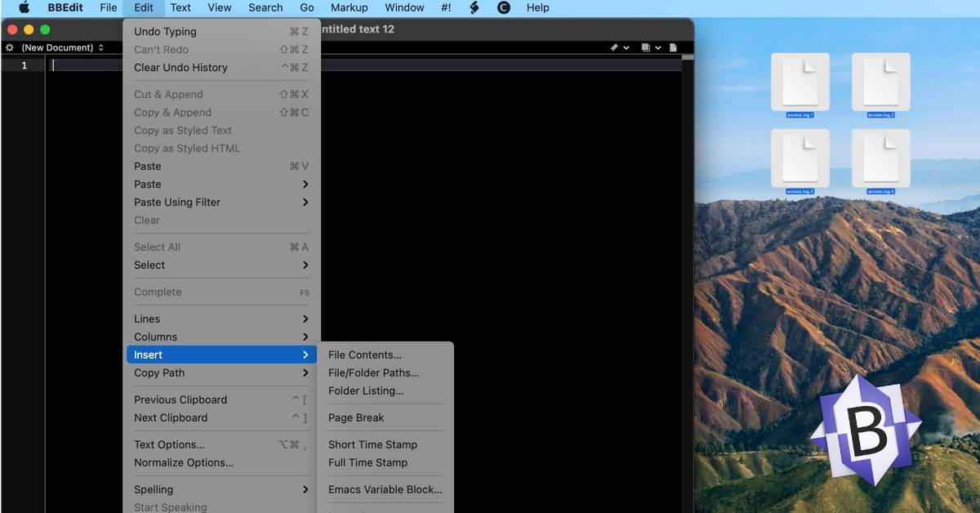
Task: Choose the highlighted Insert item
Action: tap(221, 355)
